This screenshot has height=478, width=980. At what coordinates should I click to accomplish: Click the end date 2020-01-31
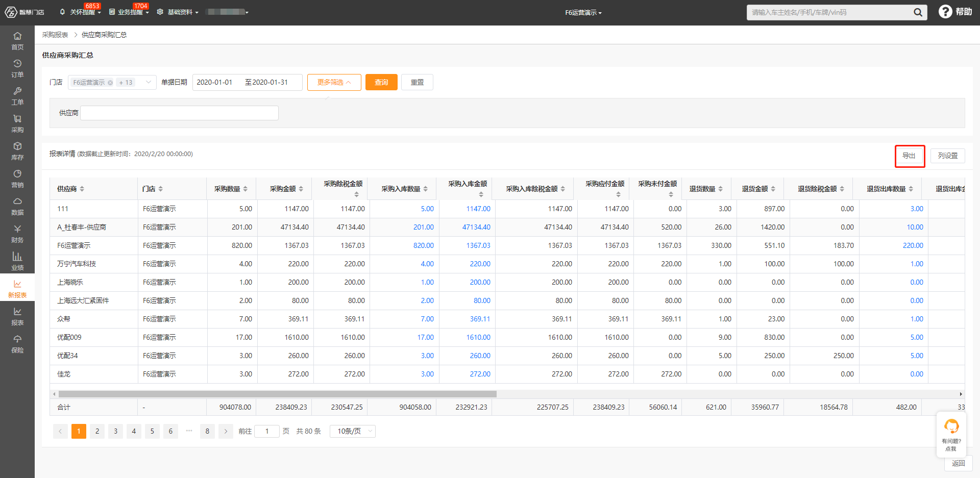click(270, 82)
